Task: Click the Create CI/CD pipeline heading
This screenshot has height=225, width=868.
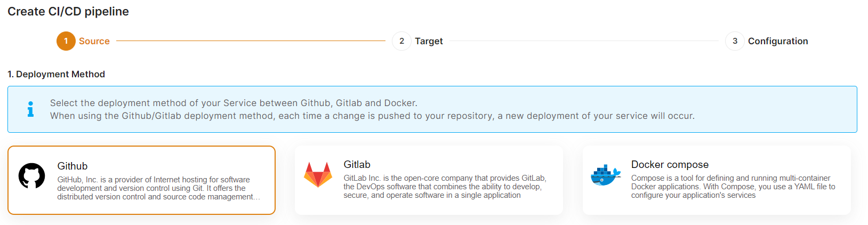Action: (68, 11)
